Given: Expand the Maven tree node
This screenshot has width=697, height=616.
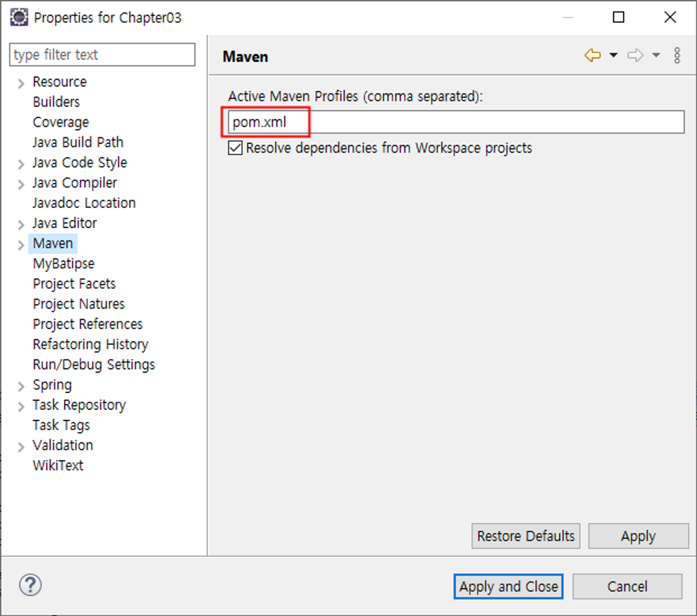Looking at the screenshot, I should click(x=21, y=245).
